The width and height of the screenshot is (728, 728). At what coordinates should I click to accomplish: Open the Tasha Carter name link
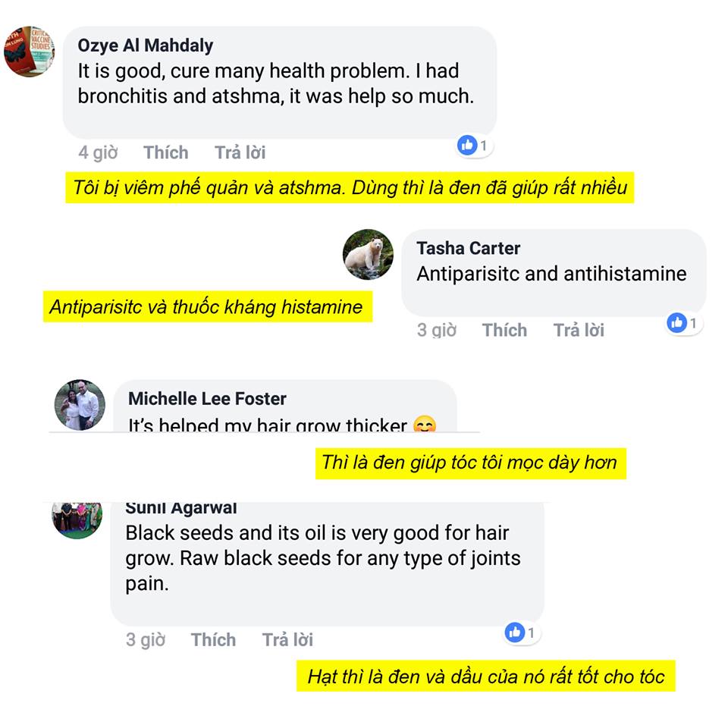[468, 249]
